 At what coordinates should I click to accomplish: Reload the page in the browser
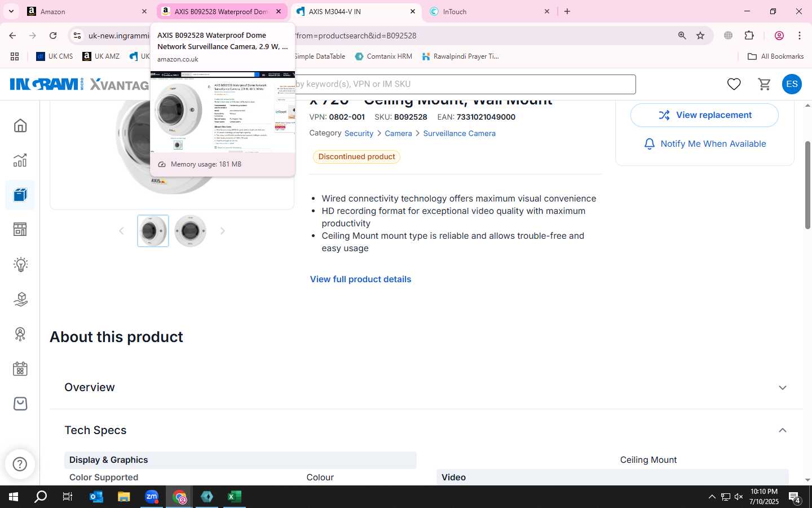[53, 36]
